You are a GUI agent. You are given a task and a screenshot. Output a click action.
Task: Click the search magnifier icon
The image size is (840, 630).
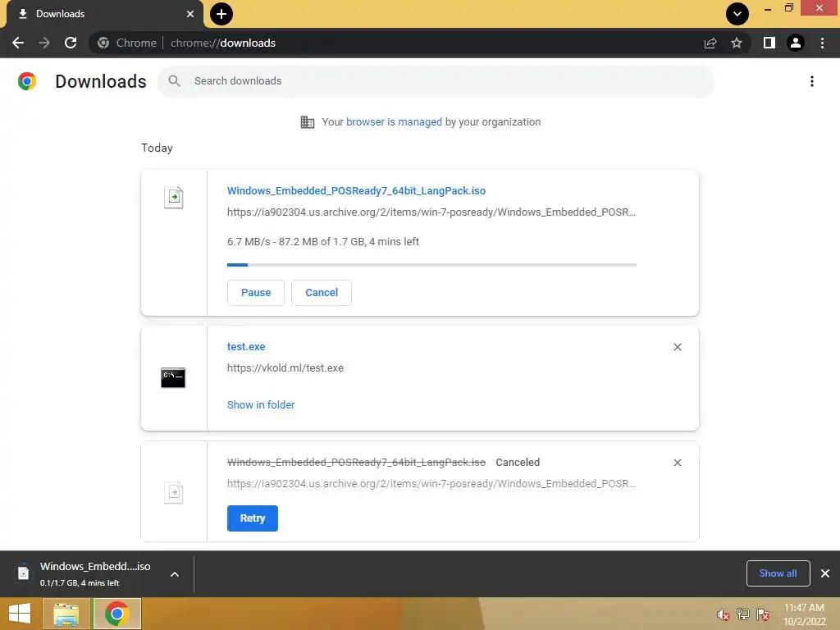(x=174, y=81)
